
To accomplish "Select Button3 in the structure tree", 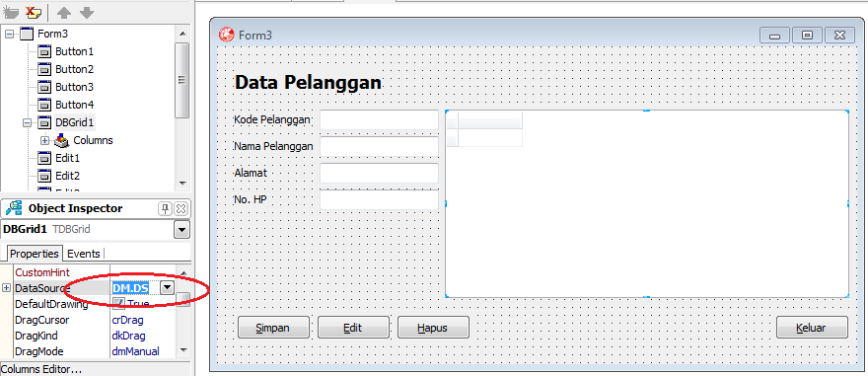I will tap(74, 87).
